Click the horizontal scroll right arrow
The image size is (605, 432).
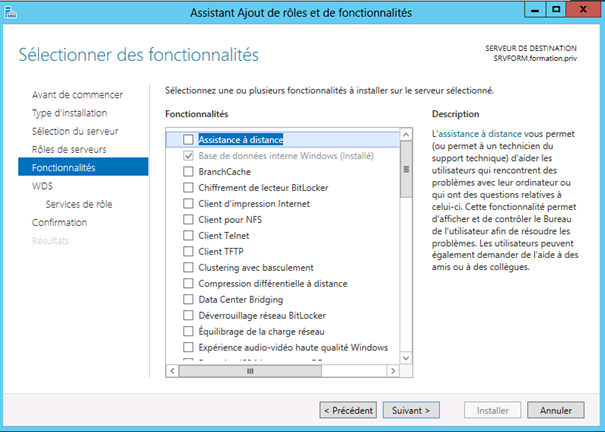pyautogui.click(x=393, y=371)
